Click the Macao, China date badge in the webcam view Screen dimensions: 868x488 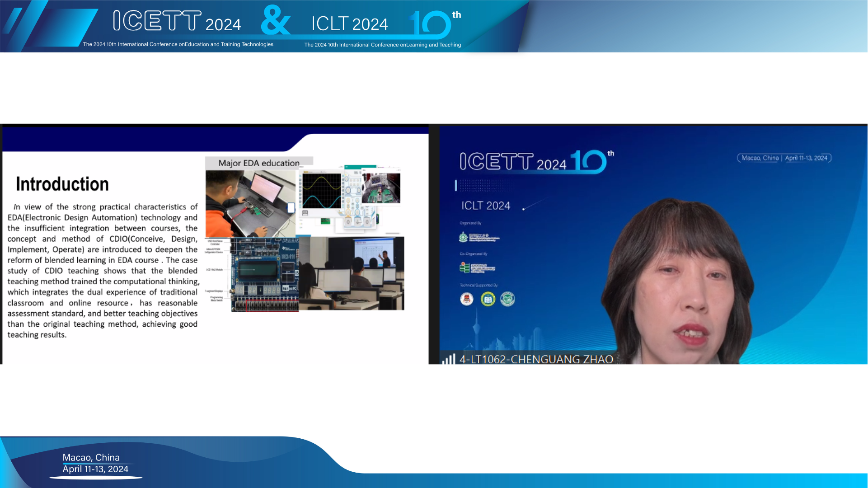(784, 158)
